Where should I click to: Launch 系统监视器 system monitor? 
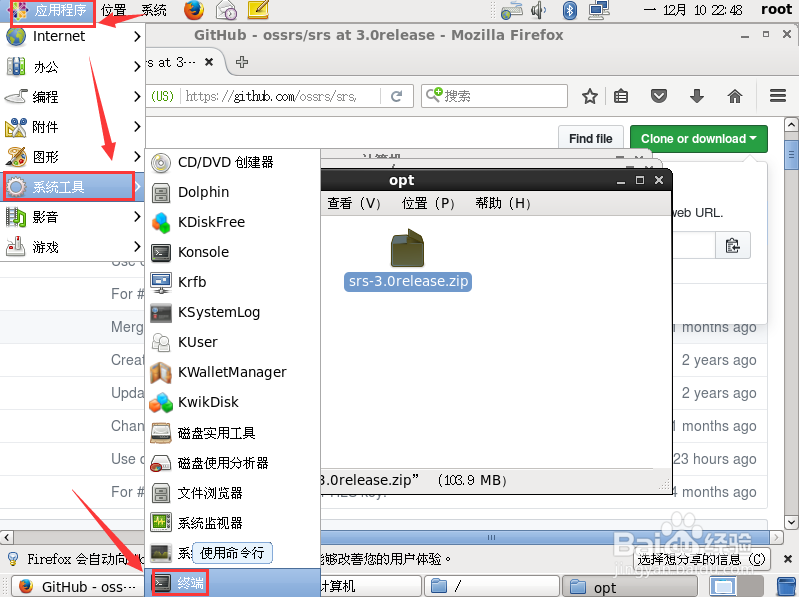[232, 523]
